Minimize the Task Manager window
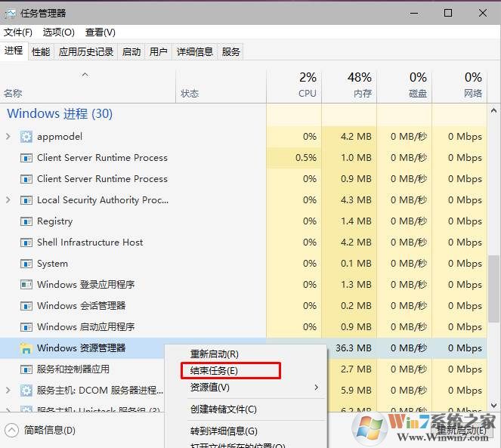Viewport: 501px width, 448px height. pyautogui.click(x=414, y=13)
